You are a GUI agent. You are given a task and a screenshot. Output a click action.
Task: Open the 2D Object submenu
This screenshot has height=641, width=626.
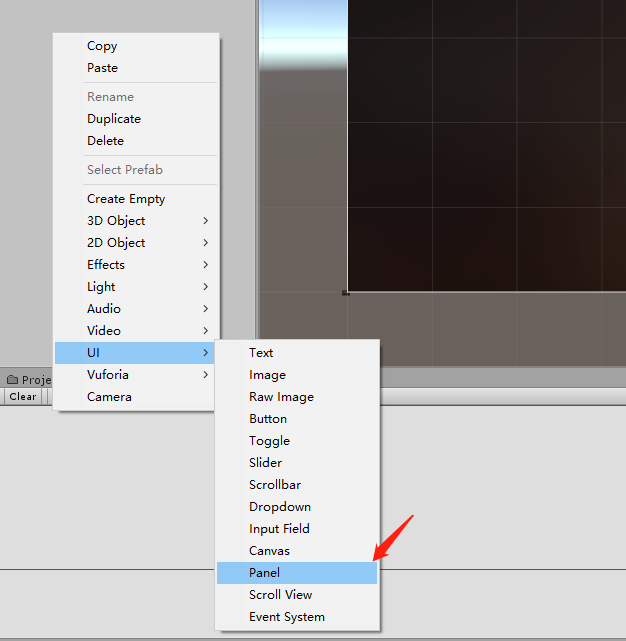point(136,243)
